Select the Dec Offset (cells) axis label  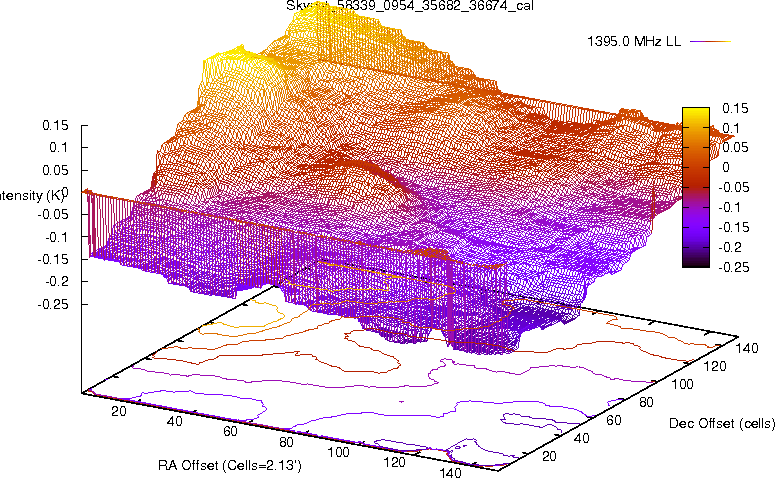pyautogui.click(x=722, y=424)
